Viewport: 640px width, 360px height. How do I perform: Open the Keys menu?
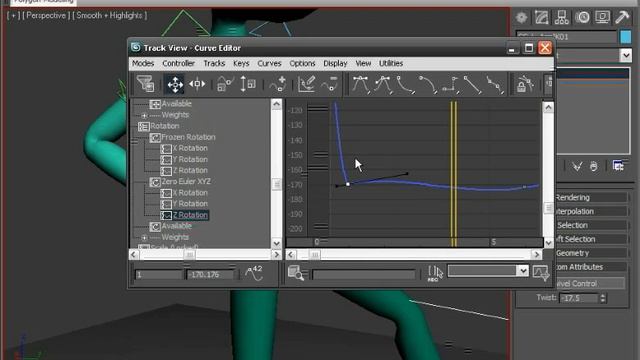tap(241, 63)
